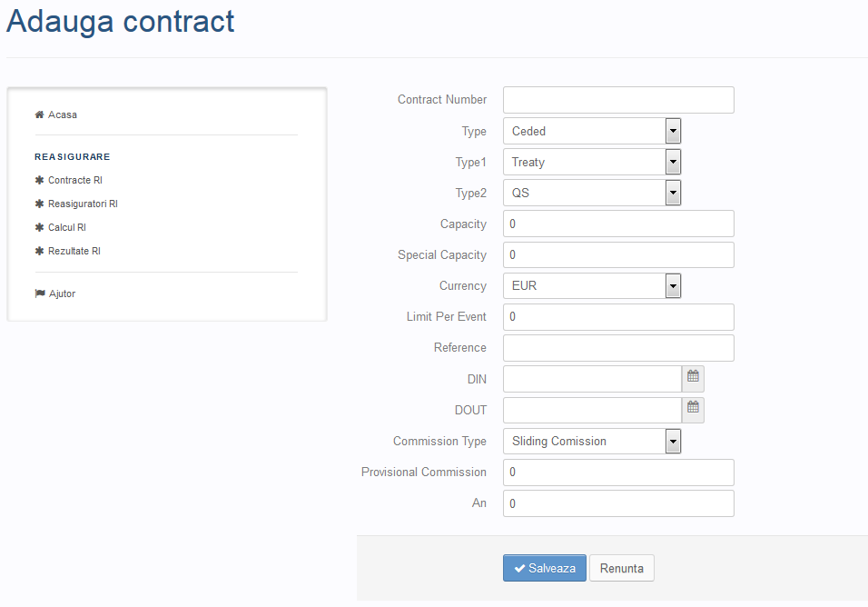Open the Type2 dropdown showing QS
868x607 pixels.
(x=592, y=193)
